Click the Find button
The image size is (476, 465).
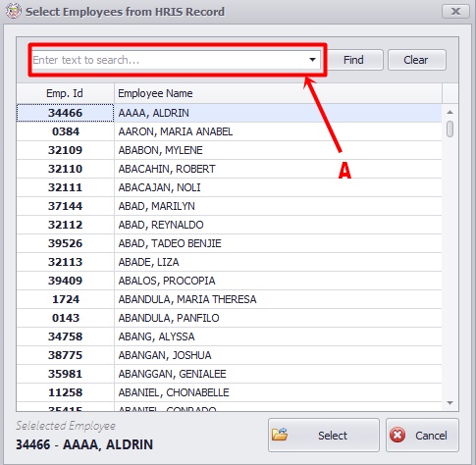tap(353, 60)
